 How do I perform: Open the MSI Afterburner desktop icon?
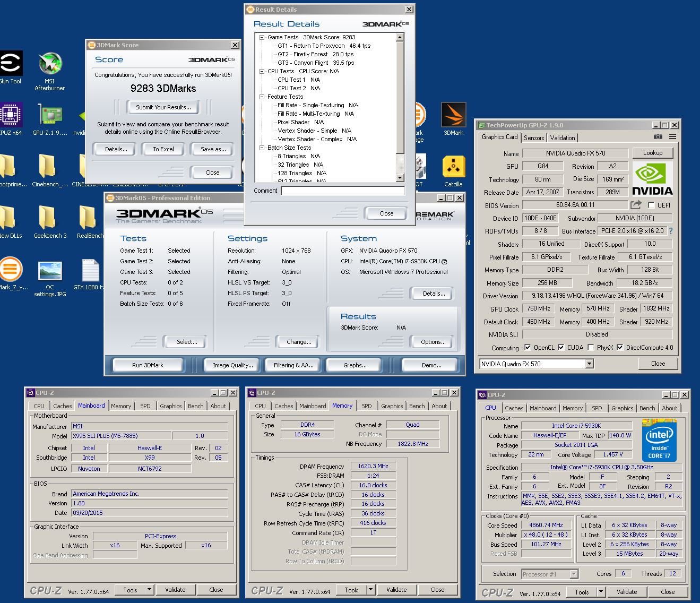tap(49, 71)
